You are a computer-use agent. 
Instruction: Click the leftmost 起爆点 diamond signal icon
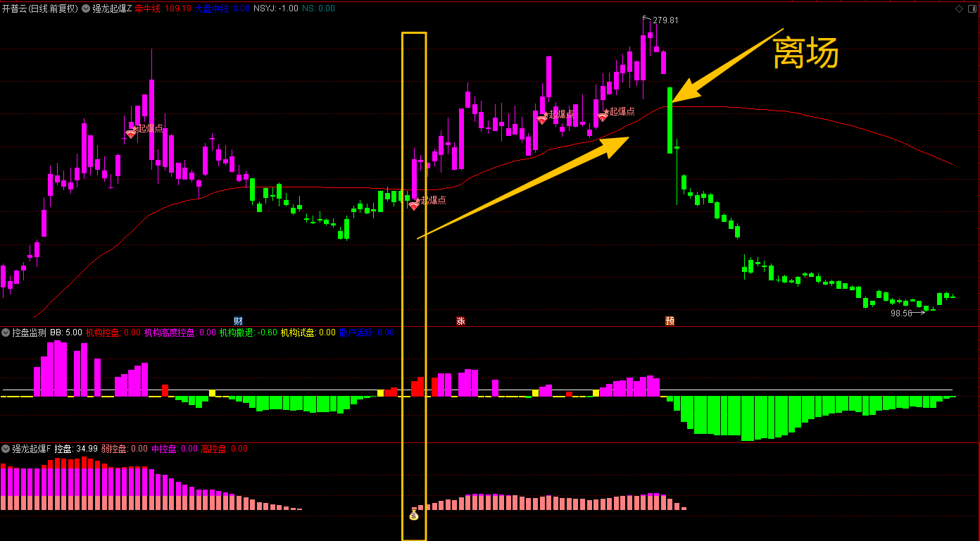coord(130,134)
